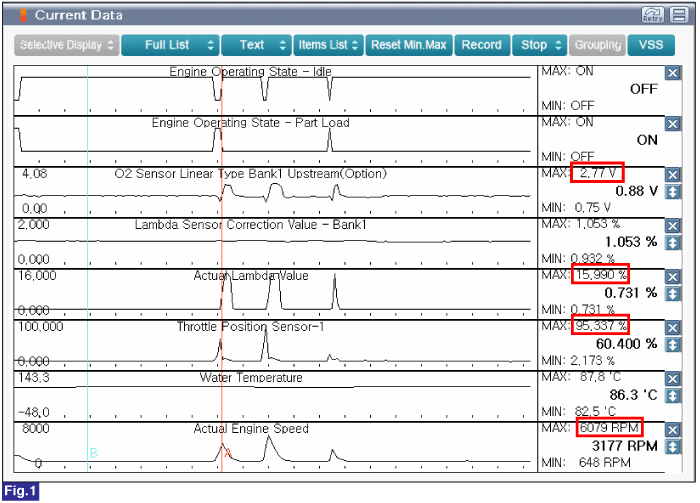Close the Actual Lambda Value graph
This screenshot has height=503, width=700.
pos(673,277)
